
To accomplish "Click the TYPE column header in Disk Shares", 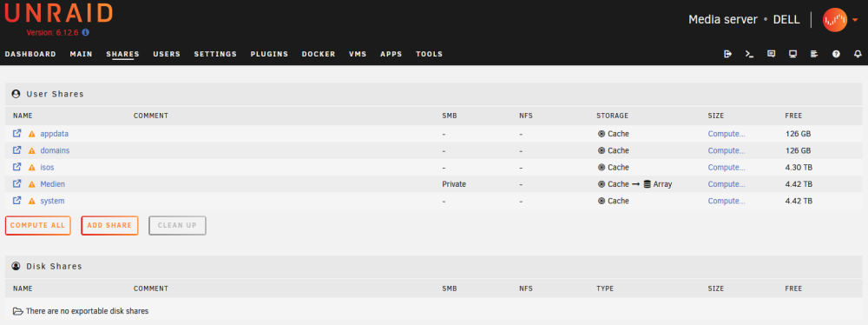I will click(x=605, y=289).
